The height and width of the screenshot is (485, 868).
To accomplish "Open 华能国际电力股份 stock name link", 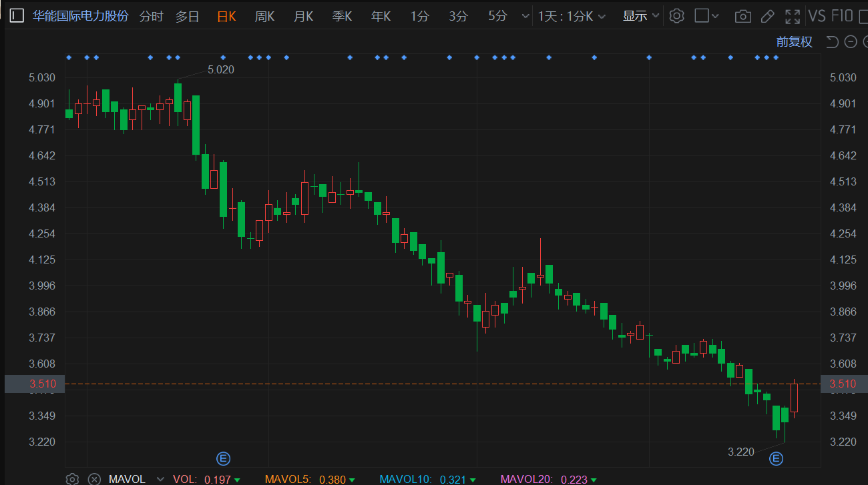I will point(81,16).
